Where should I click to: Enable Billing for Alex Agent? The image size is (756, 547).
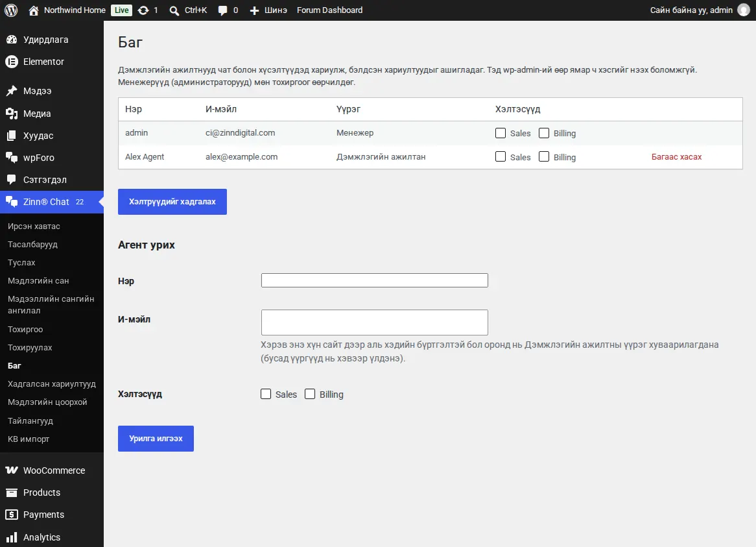click(544, 157)
